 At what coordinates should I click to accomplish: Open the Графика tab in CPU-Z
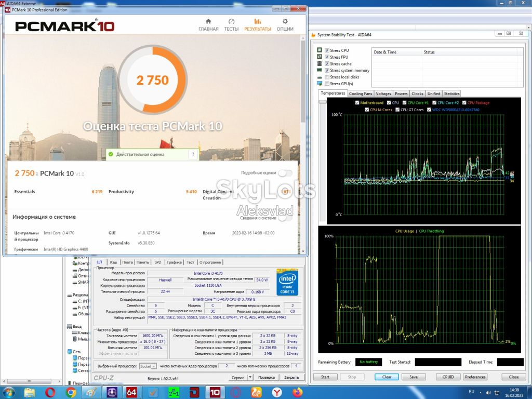pos(174,262)
